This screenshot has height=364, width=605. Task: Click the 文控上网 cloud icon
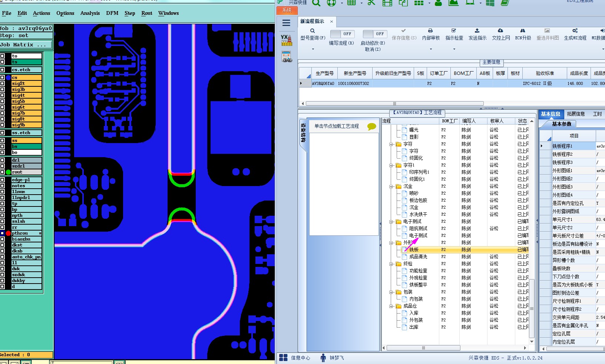point(500,31)
